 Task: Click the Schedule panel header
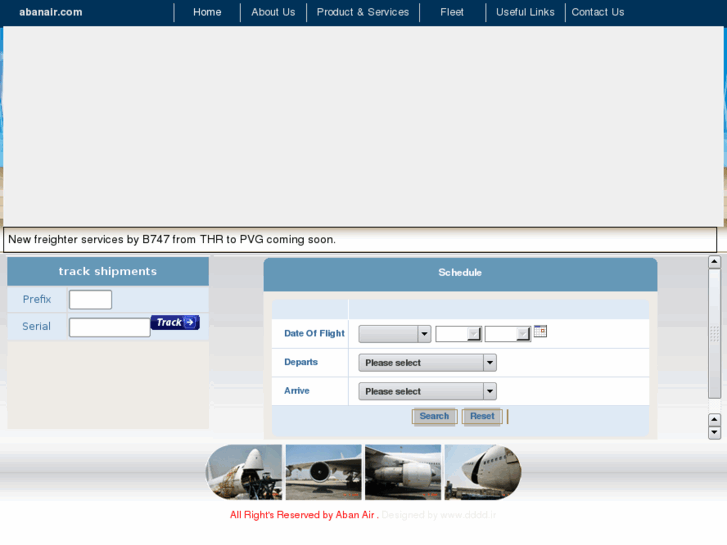coord(460,275)
